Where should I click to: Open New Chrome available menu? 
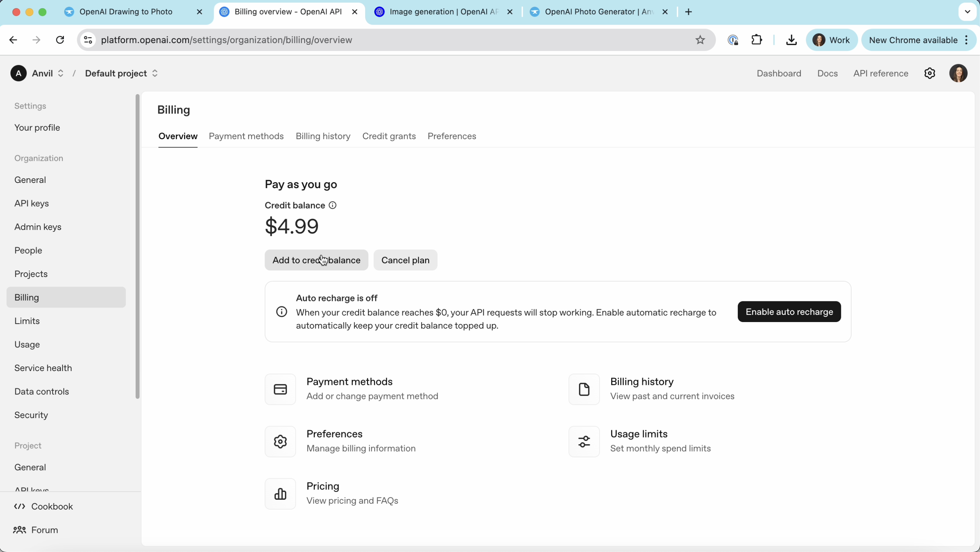918,40
